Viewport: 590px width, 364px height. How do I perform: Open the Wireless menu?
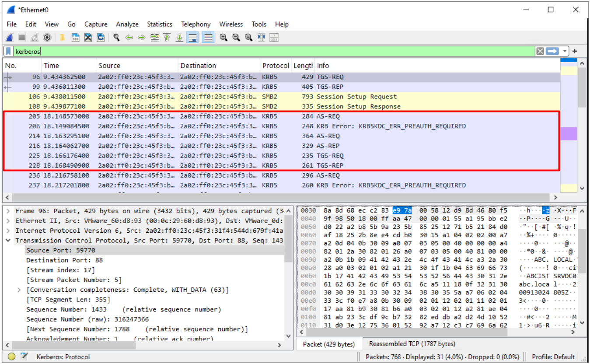(231, 24)
